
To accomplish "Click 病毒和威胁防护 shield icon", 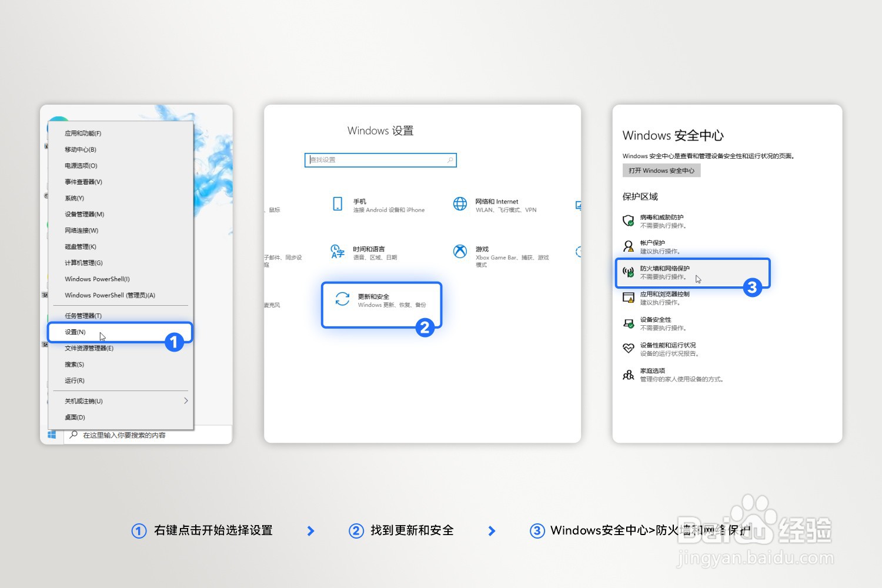I will click(x=629, y=221).
